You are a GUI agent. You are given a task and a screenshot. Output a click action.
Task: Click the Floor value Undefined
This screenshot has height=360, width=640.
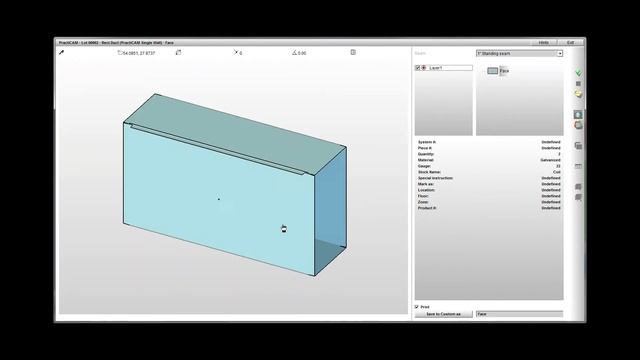tap(551, 196)
